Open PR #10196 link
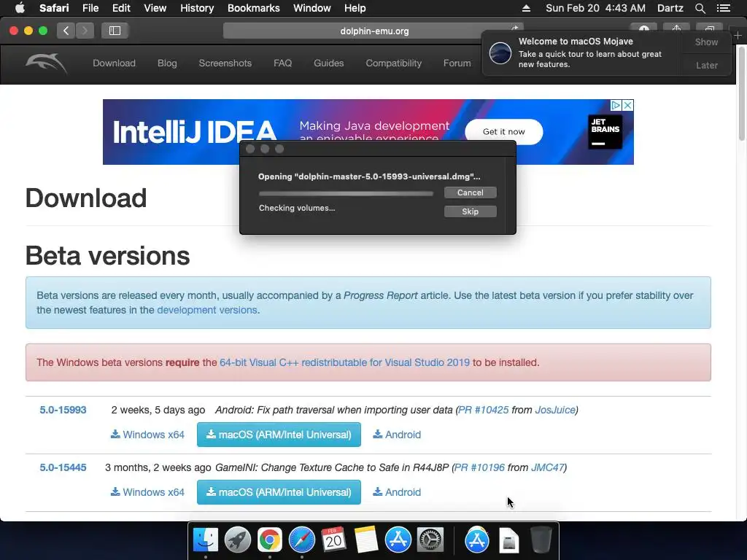The image size is (747, 560). [479, 467]
